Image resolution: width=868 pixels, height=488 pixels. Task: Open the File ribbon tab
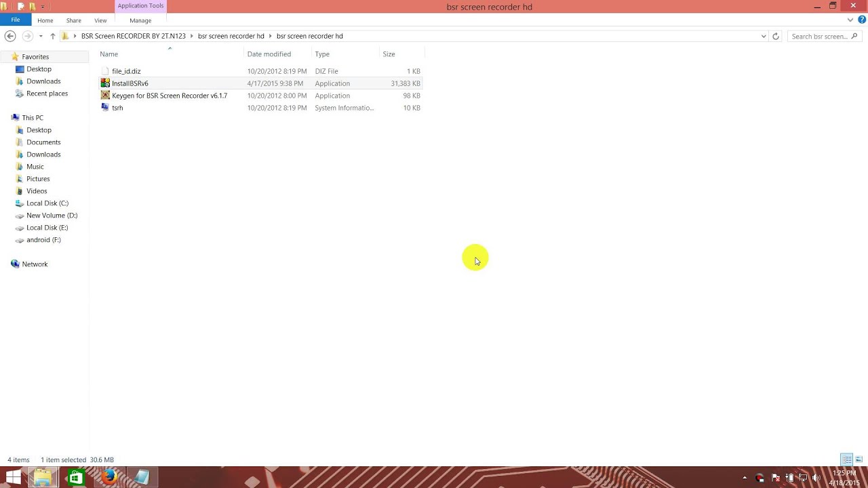point(15,20)
